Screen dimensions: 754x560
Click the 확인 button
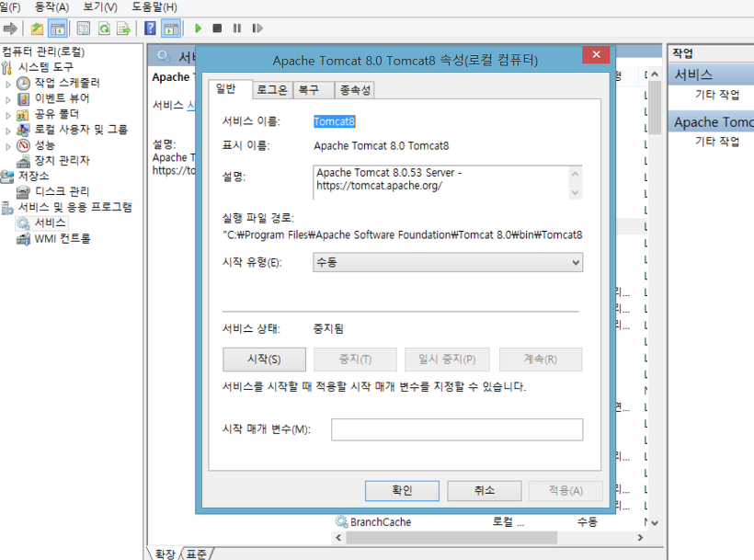point(402,490)
